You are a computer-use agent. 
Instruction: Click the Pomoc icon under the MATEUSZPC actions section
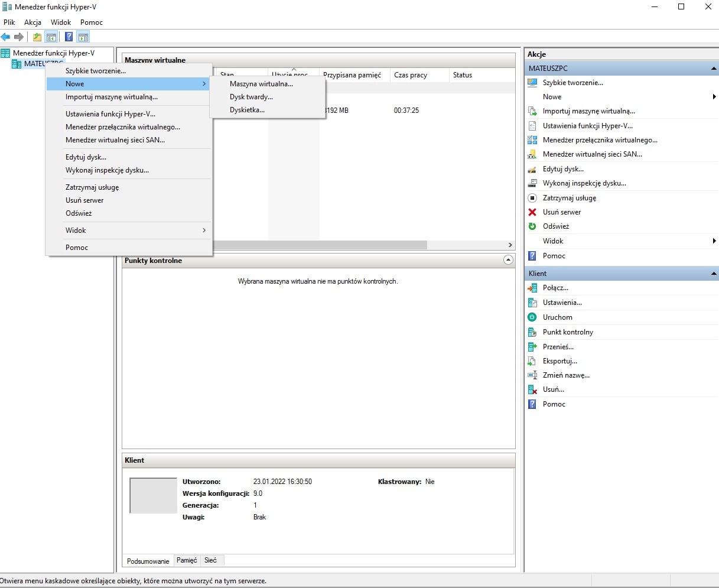[x=532, y=256]
